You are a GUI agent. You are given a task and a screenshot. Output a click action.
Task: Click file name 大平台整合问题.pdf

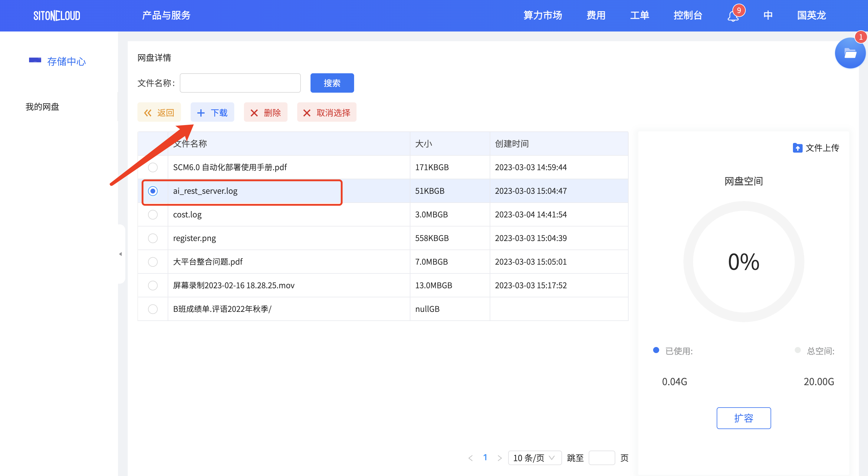coord(208,262)
